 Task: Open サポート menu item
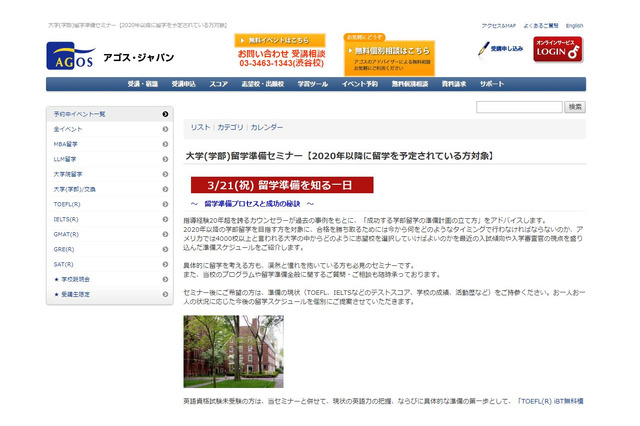point(492,84)
